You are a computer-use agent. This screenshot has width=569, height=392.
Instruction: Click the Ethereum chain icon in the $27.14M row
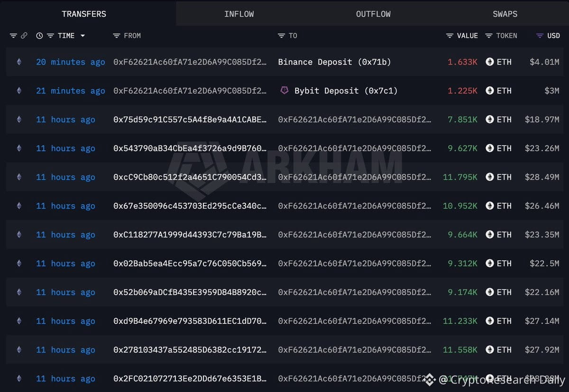(x=19, y=321)
